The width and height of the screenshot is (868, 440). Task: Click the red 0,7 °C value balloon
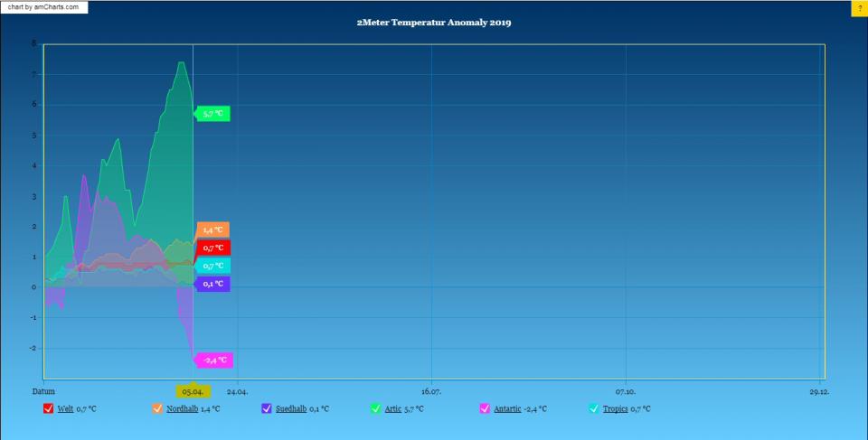tap(214, 248)
